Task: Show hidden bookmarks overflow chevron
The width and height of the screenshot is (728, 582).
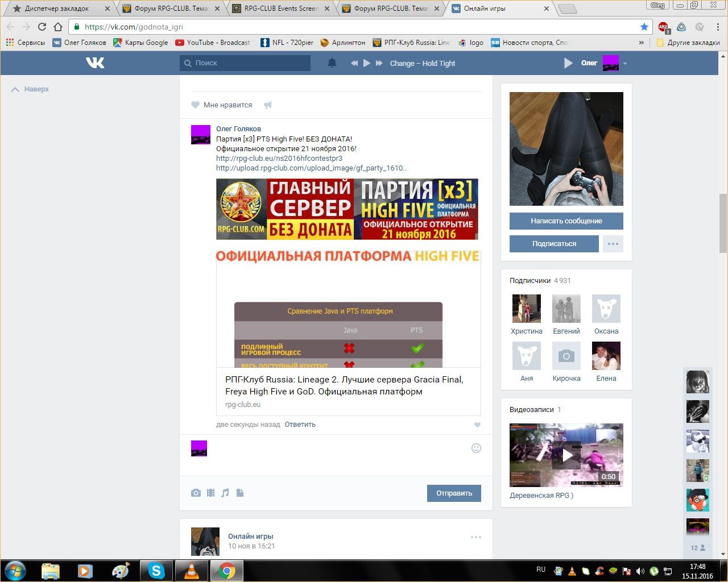Action: click(x=642, y=43)
